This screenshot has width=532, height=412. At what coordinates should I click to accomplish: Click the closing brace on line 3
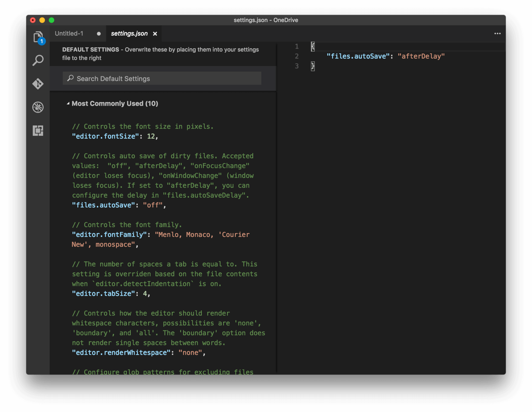(313, 66)
